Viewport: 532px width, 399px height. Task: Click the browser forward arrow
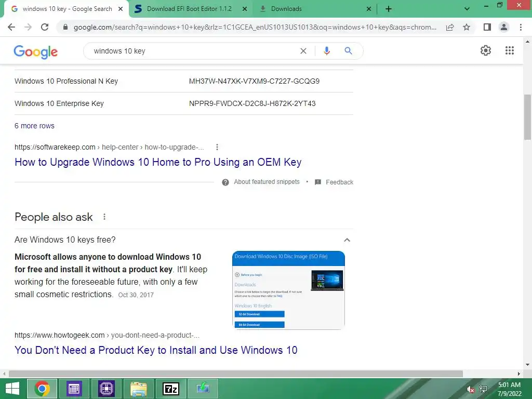pos(28,27)
